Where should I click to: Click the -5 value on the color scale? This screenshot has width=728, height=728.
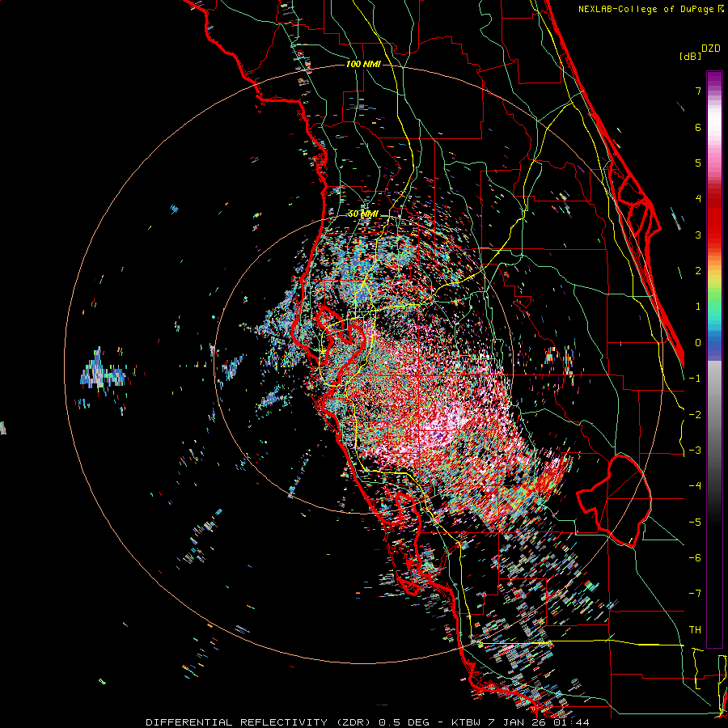coord(695,522)
